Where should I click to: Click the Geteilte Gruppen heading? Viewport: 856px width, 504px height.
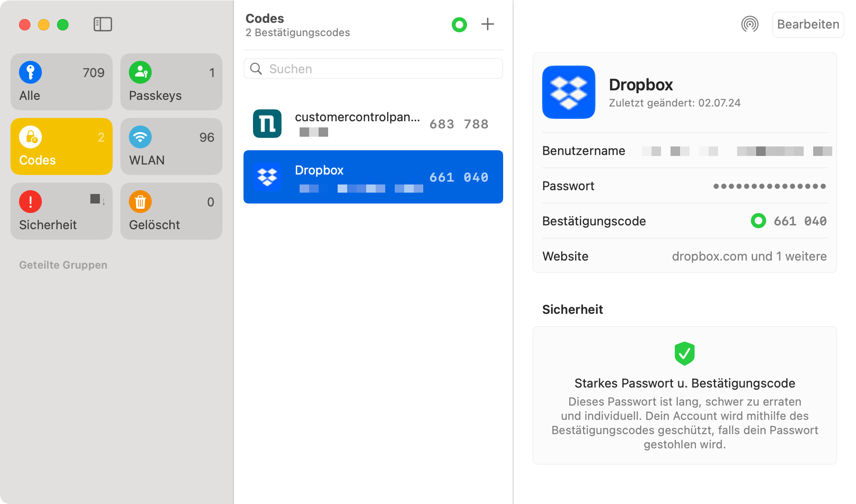[63, 265]
